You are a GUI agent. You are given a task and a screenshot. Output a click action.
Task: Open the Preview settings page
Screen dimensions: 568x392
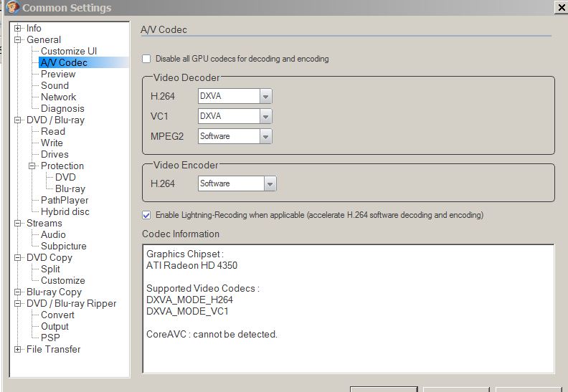(58, 75)
